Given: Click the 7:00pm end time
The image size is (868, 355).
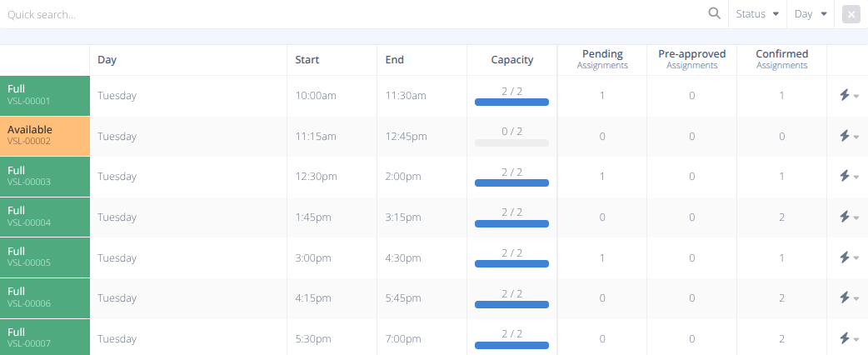Looking at the screenshot, I should (x=403, y=338).
